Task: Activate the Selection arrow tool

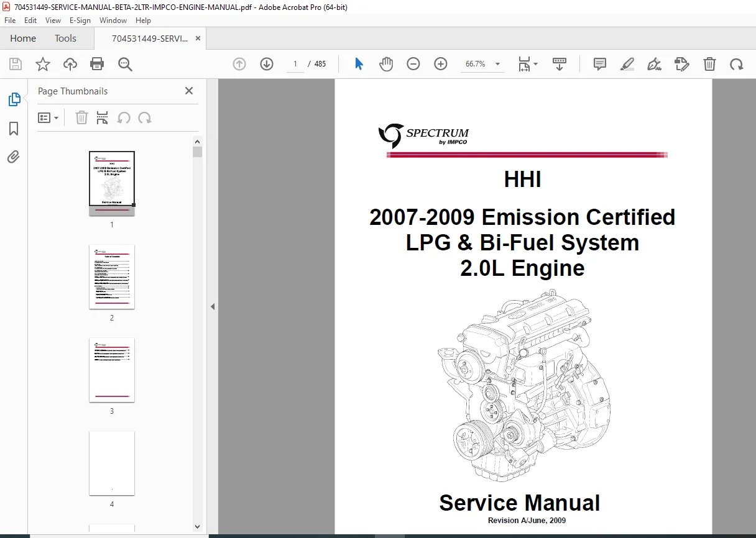Action: tap(359, 64)
